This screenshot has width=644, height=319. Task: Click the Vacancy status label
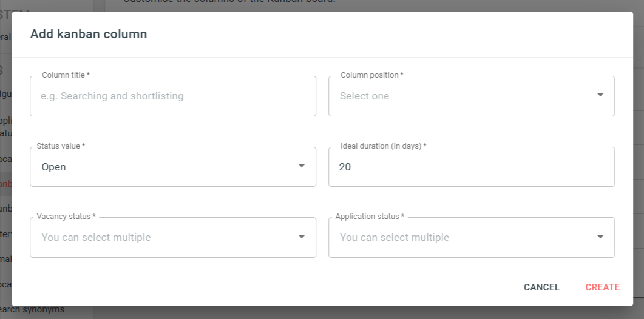66,217
